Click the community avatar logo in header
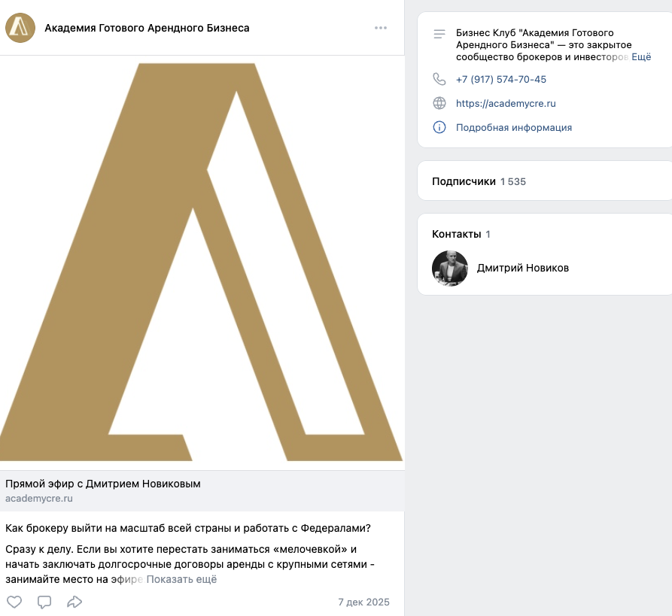 [20, 29]
